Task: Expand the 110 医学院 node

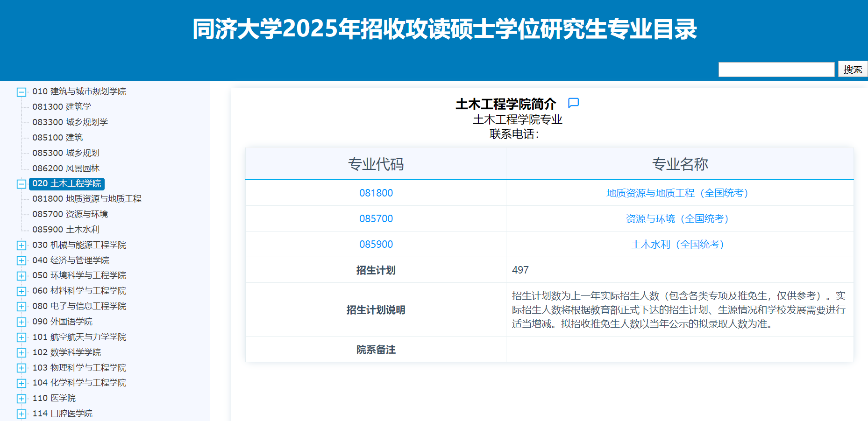Action: tap(21, 399)
